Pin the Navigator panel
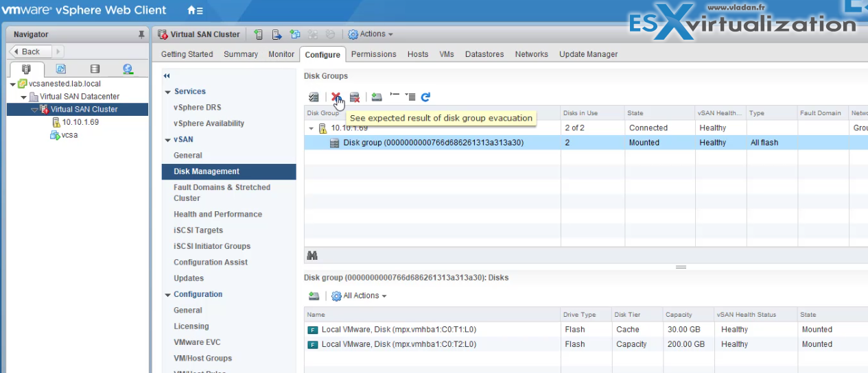 pyautogui.click(x=141, y=34)
